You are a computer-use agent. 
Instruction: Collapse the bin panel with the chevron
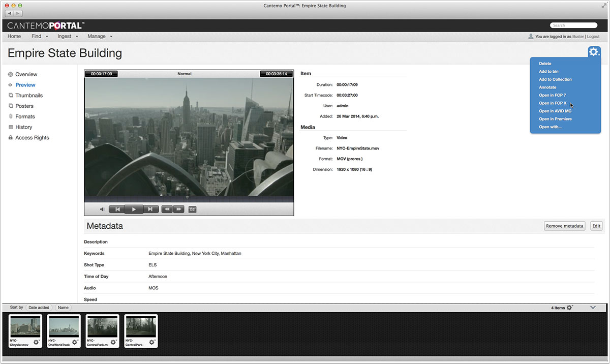593,308
